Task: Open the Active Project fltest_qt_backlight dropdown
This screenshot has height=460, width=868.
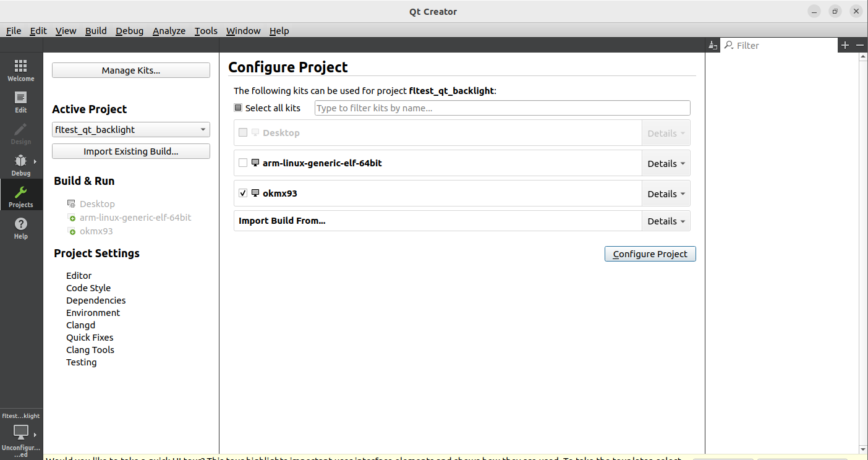Action: [130, 130]
